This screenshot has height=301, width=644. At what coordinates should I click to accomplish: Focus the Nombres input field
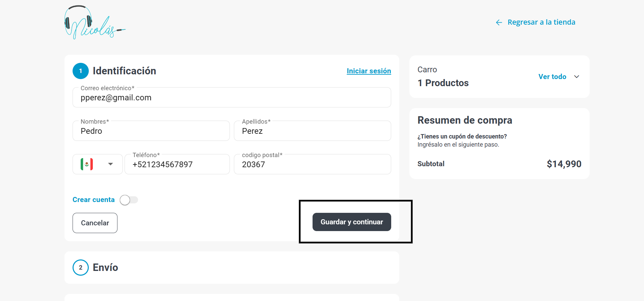[151, 131]
